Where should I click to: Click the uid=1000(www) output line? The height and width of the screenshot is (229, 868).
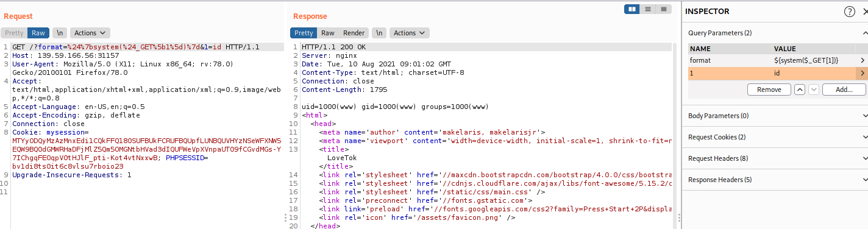pyautogui.click(x=395, y=107)
